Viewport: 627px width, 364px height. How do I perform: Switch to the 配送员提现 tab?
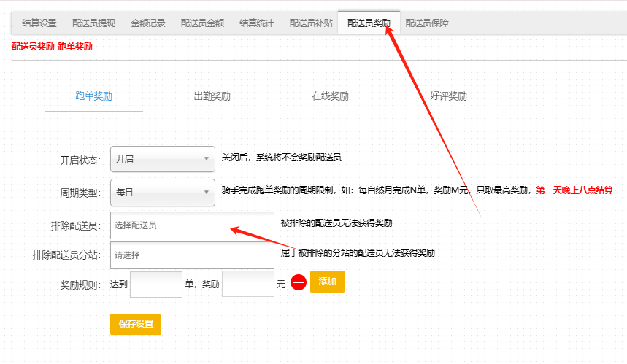point(93,23)
